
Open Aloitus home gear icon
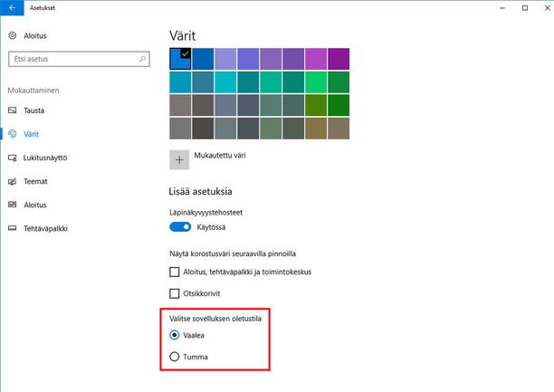pos(13,35)
